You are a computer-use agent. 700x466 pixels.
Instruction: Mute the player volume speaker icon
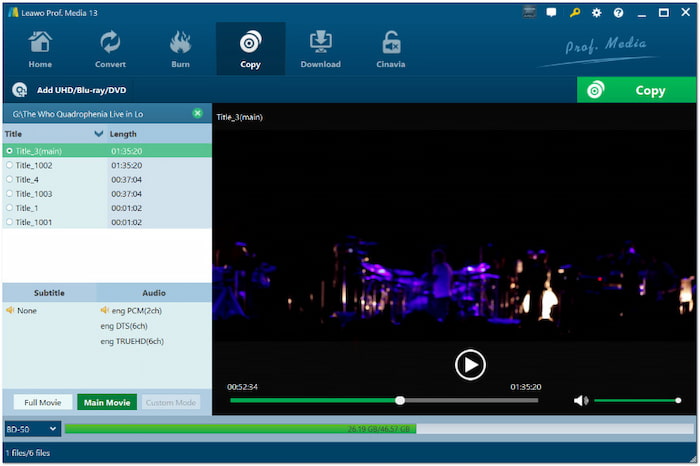tap(581, 400)
